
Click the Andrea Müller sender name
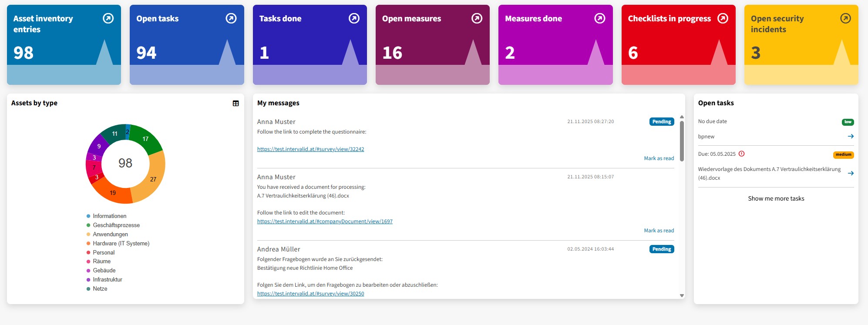(279, 249)
